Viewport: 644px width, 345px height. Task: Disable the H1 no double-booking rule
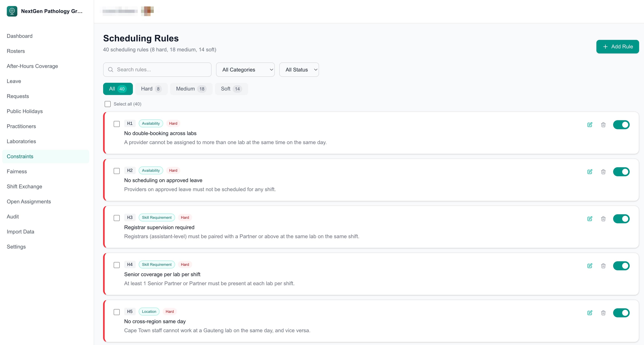[622, 124]
